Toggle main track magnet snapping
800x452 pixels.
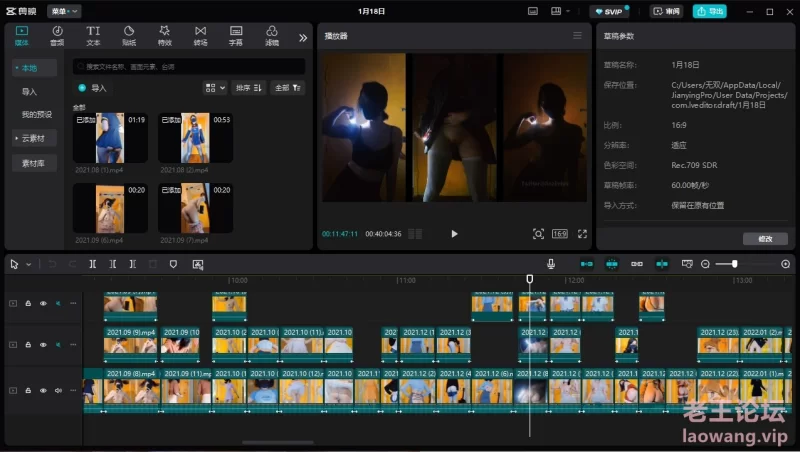587,264
